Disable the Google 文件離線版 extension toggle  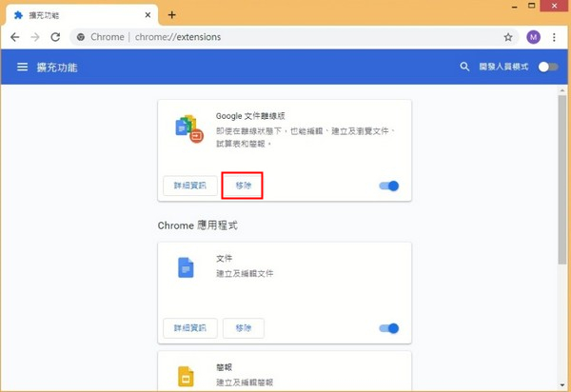coord(389,186)
